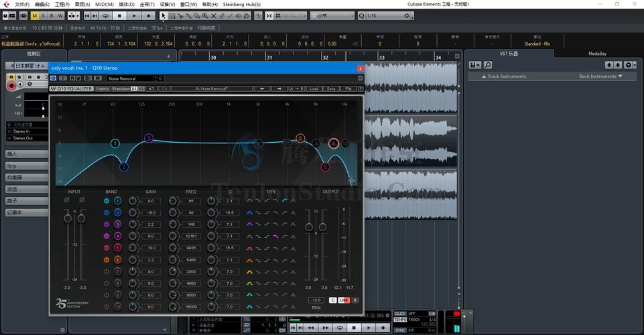Enable band 10 power switch
644x335 pixels.
click(107, 307)
